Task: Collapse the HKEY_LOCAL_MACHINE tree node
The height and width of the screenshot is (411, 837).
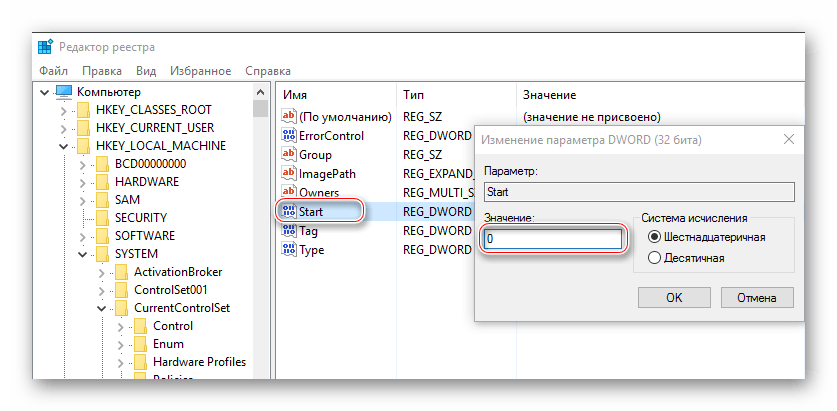Action: pyautogui.click(x=62, y=146)
